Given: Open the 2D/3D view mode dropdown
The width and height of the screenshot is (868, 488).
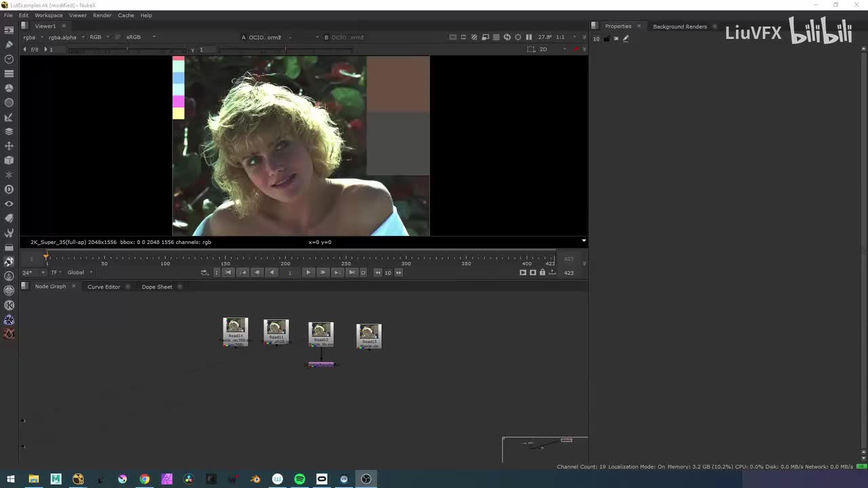Looking at the screenshot, I should click(552, 49).
